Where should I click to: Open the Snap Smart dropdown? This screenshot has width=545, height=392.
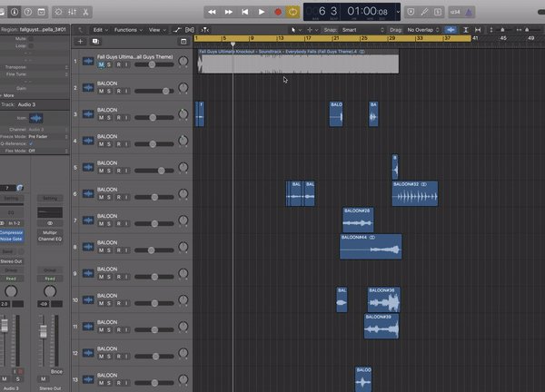point(362,30)
